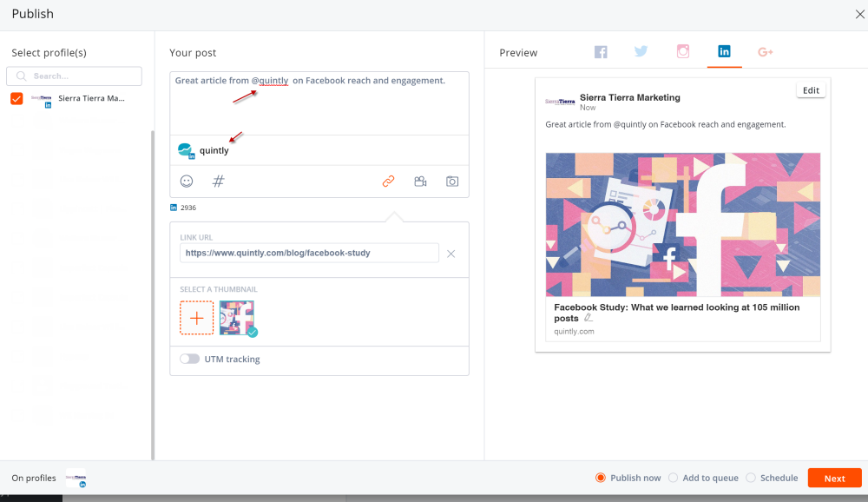Choose the Publish now option

pos(600,478)
